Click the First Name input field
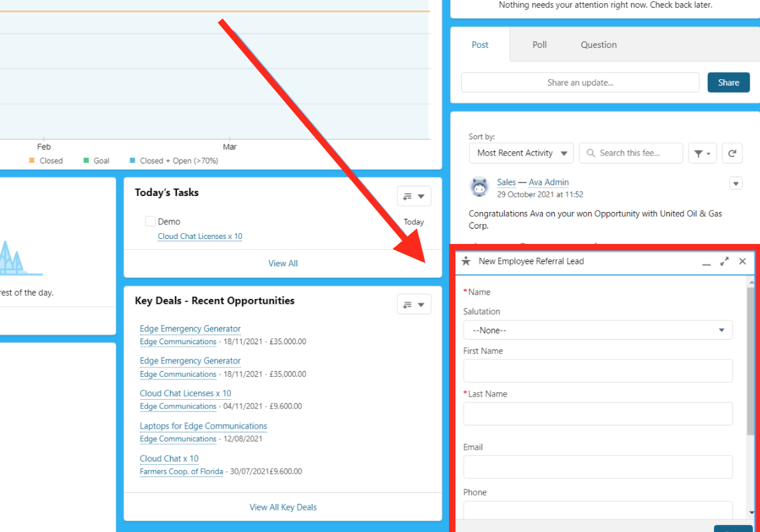 598,371
